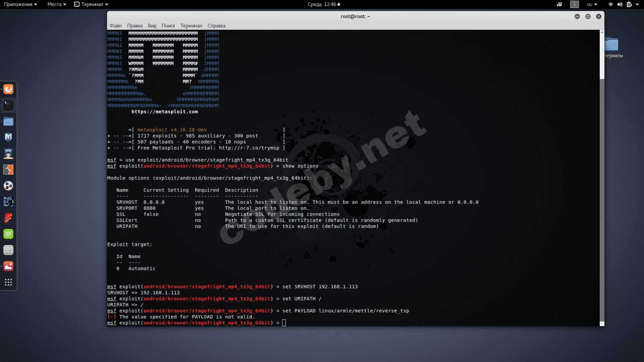Open the Поиск menu
The image size is (644, 362).
pos(168,26)
